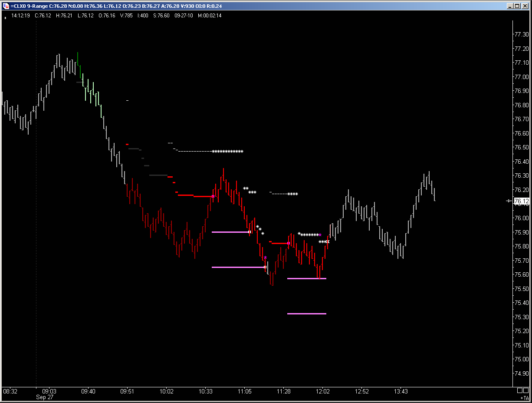
Task: Click the 75.50 label on the price scale
Action: (x=521, y=289)
